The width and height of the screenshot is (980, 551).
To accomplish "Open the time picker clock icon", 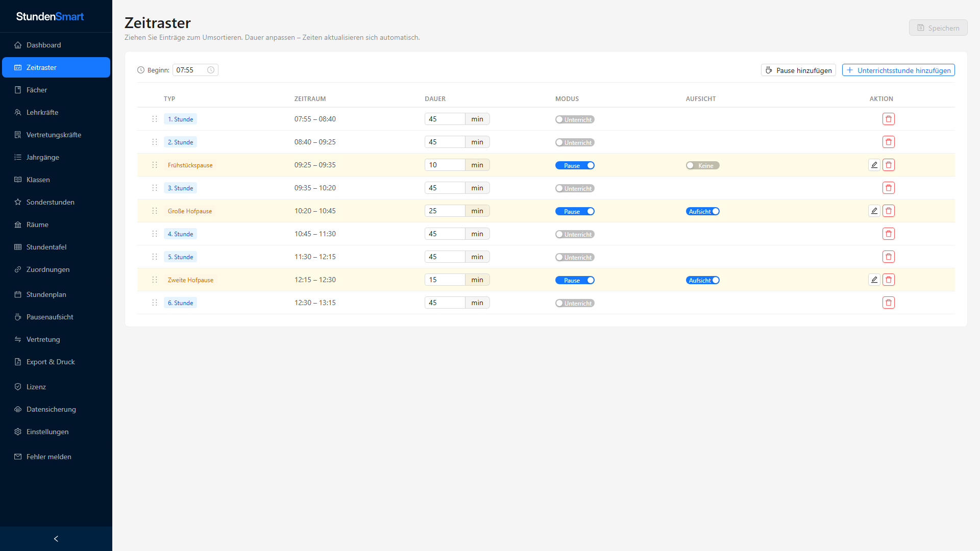I will (x=211, y=70).
